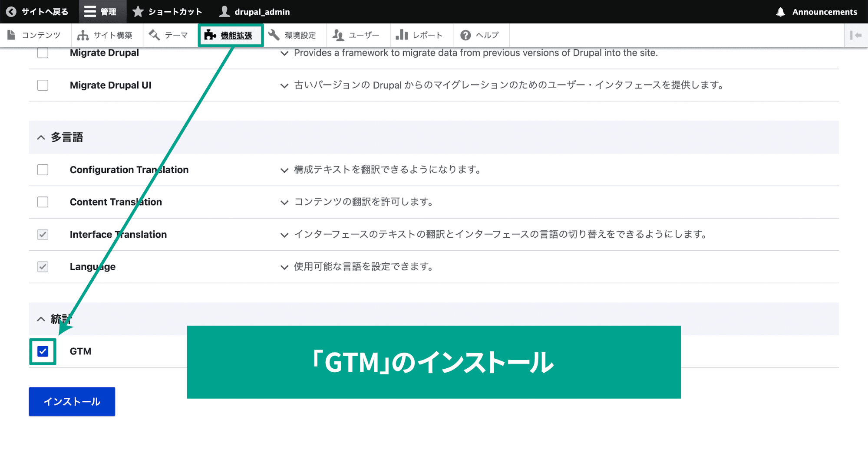Image resolution: width=868 pixels, height=452 pixels.
Task: Expand Migrate Drupal description chevron
Action: 284,53
